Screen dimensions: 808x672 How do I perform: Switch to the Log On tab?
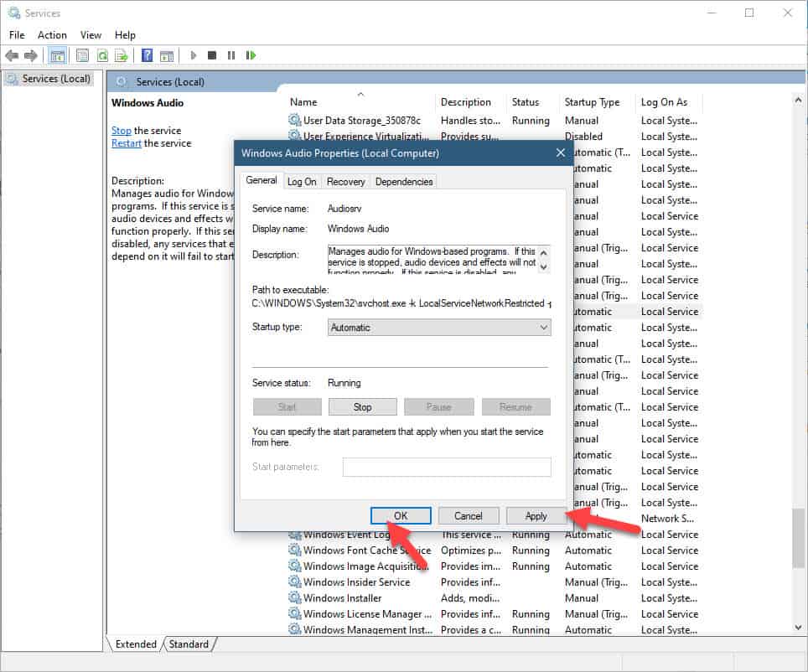302,182
